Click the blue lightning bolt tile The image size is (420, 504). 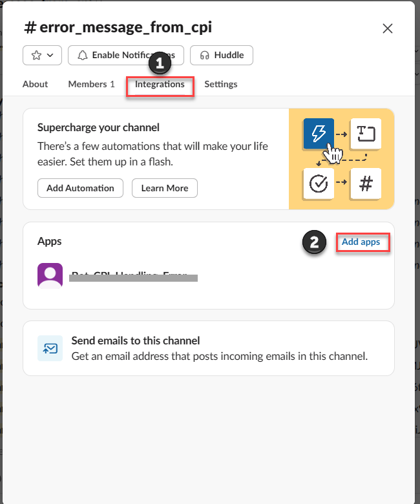click(318, 134)
